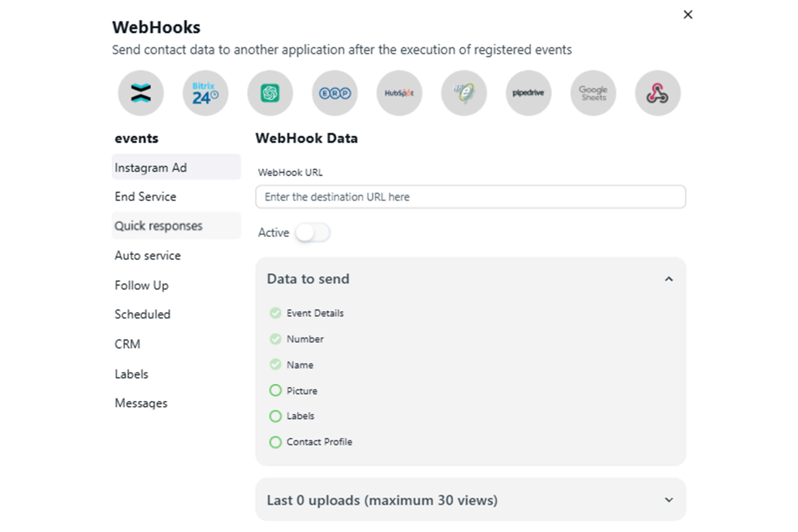This screenshot has width=798, height=532.
Task: Enable the Contact Profile checkbox
Action: [x=276, y=442]
